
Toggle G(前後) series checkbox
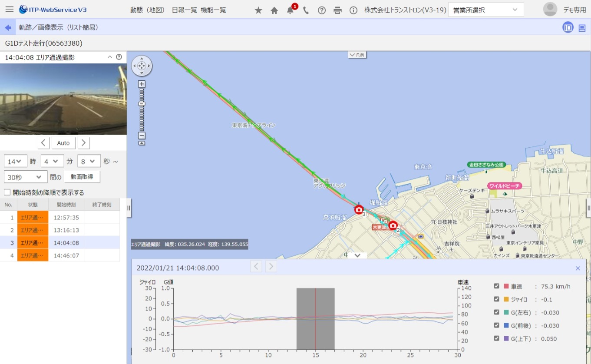pos(496,325)
